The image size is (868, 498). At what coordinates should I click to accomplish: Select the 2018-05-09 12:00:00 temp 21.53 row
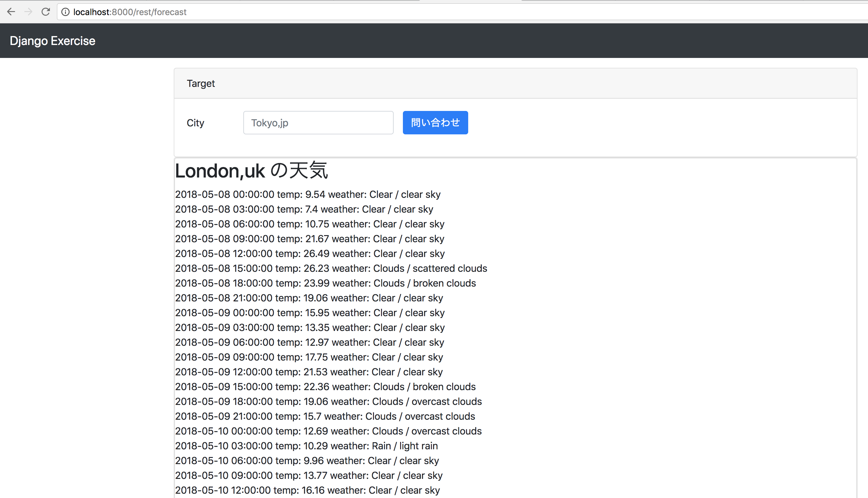[309, 372]
